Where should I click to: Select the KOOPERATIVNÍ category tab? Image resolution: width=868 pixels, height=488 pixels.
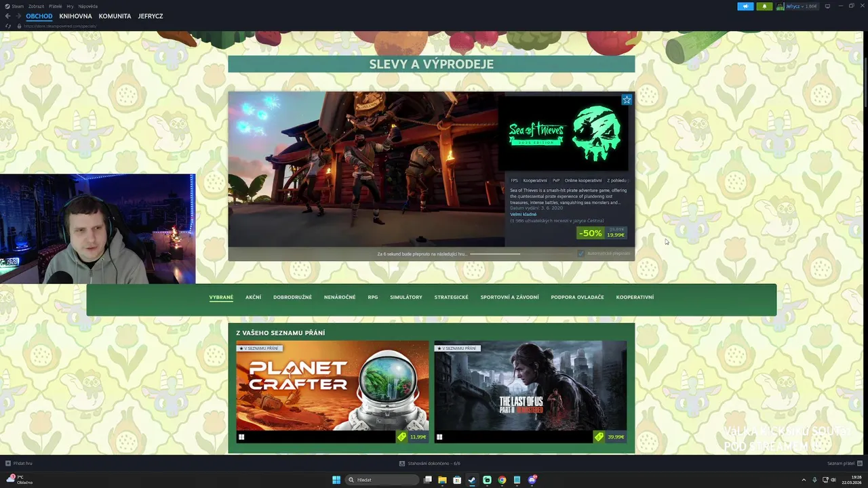635,297
